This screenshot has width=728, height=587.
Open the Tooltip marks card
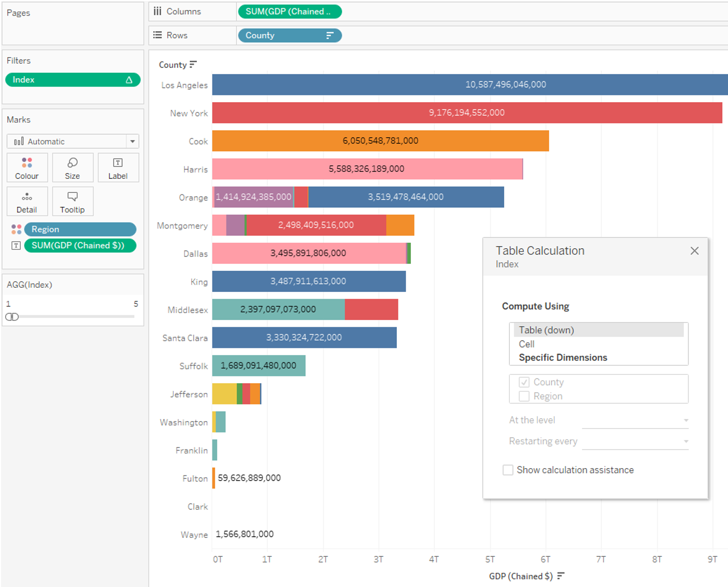[73, 201]
